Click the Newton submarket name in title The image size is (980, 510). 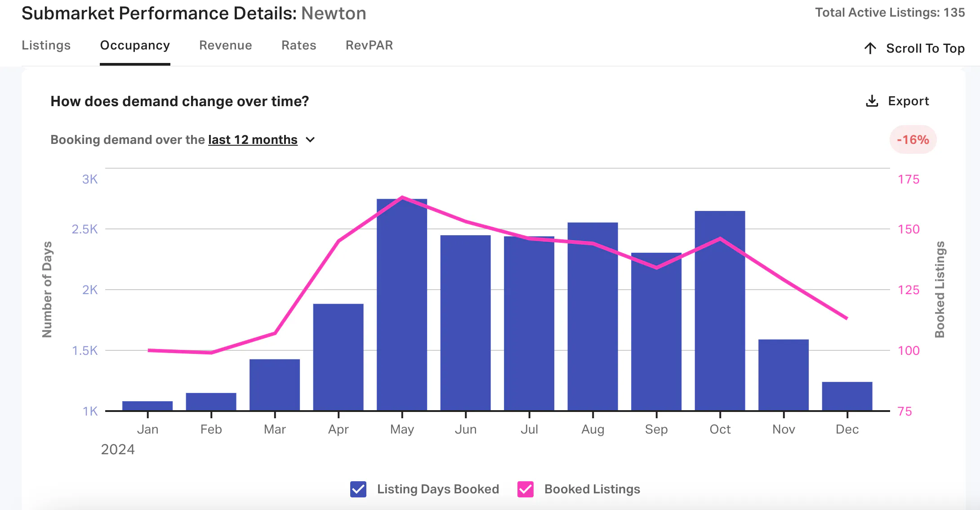point(334,13)
